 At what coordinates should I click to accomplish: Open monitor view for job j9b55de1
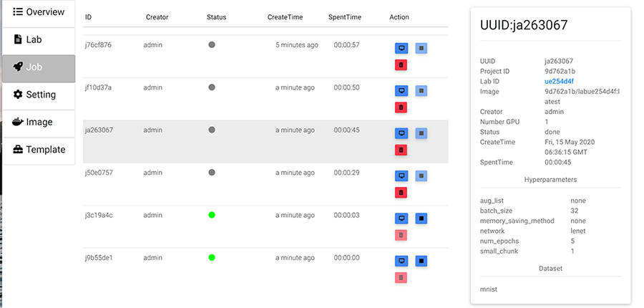point(401,261)
